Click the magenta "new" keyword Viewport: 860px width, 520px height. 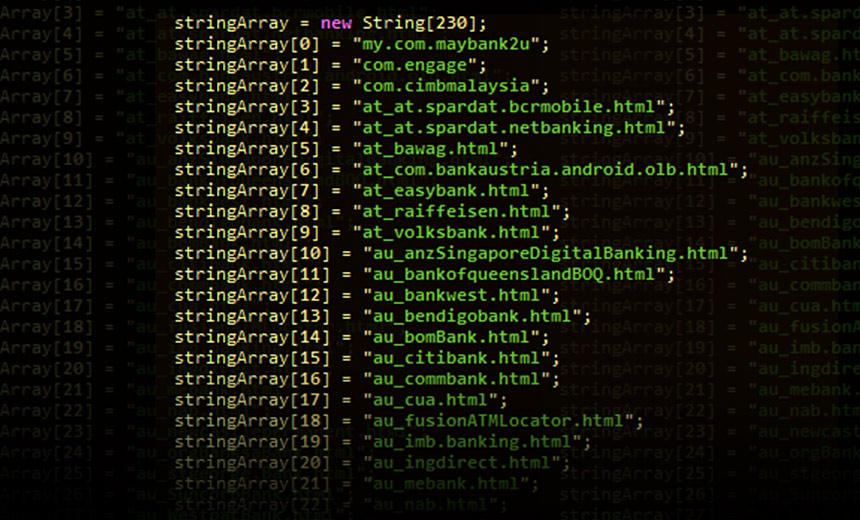336,23
